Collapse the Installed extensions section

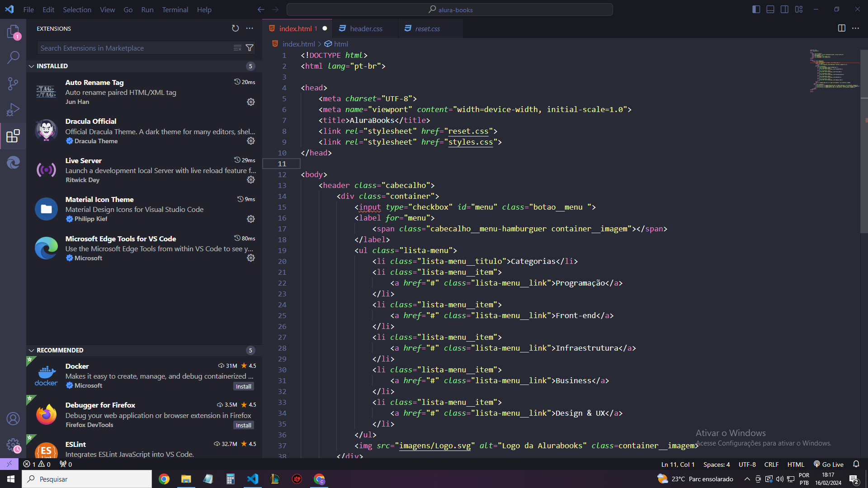pyautogui.click(x=144, y=66)
